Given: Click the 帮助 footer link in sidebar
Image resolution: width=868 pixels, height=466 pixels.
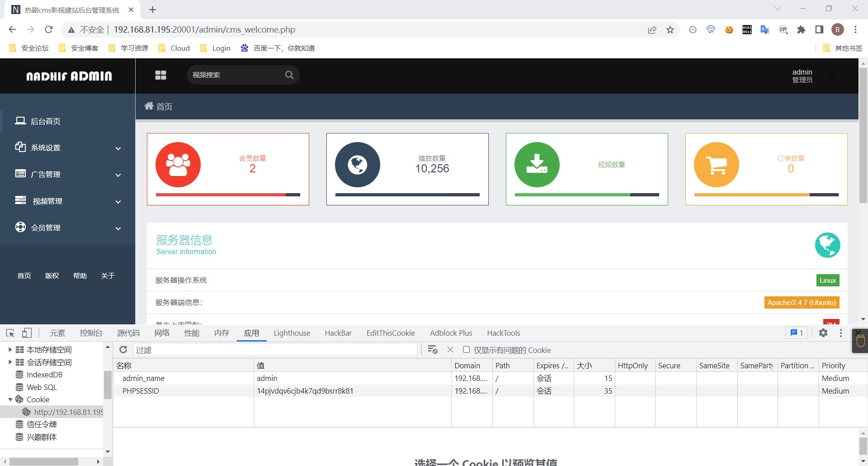Looking at the screenshot, I should pyautogui.click(x=80, y=276).
